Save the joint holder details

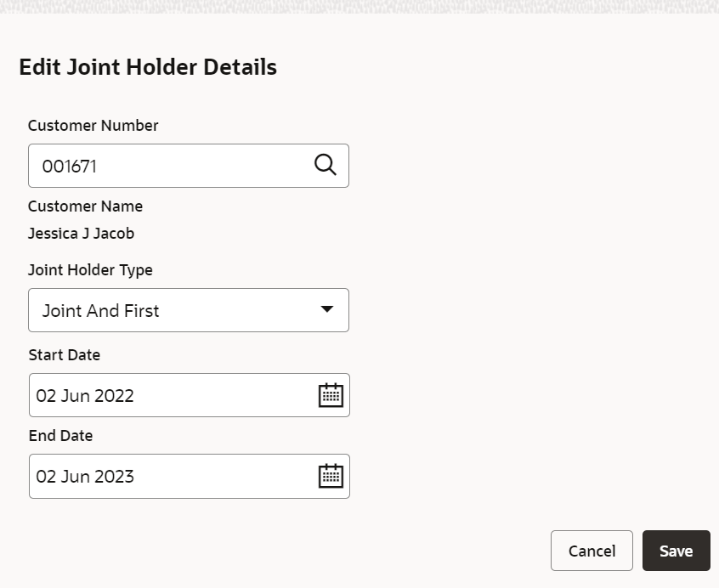coord(676,551)
